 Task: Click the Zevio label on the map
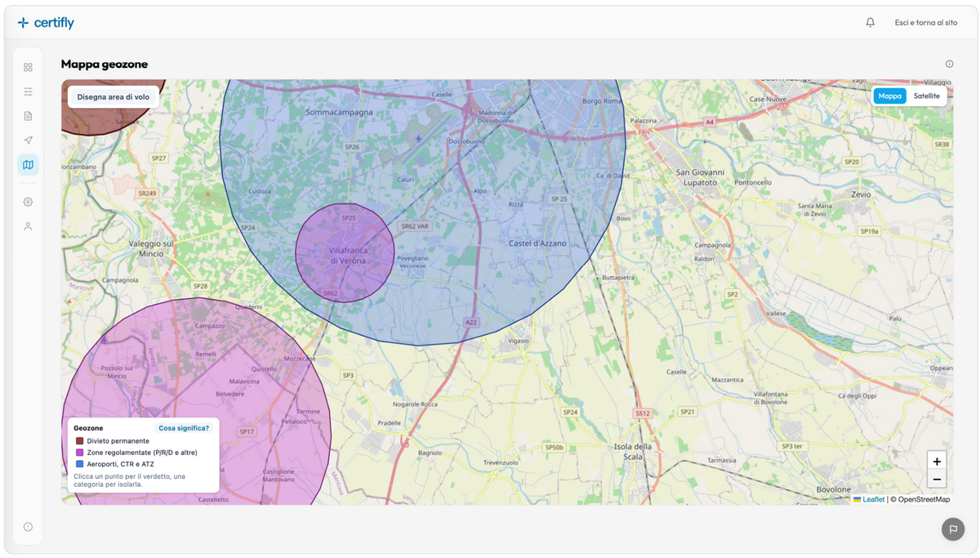(x=861, y=195)
